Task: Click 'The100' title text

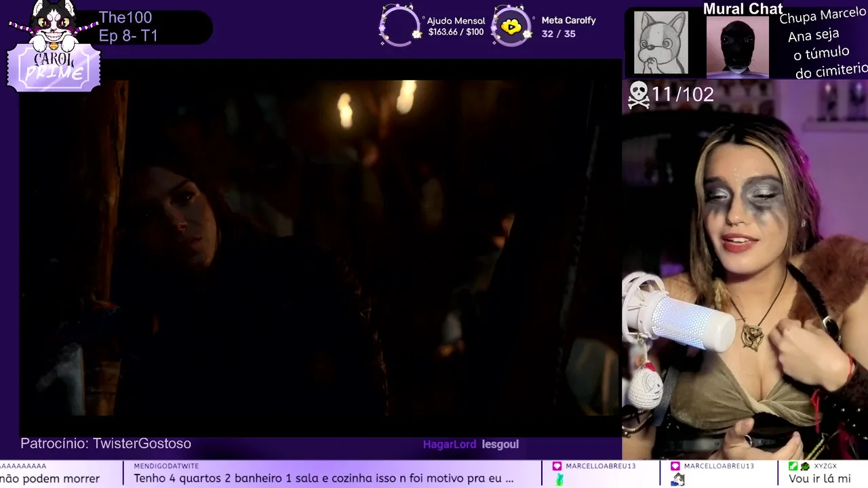Action: (125, 18)
